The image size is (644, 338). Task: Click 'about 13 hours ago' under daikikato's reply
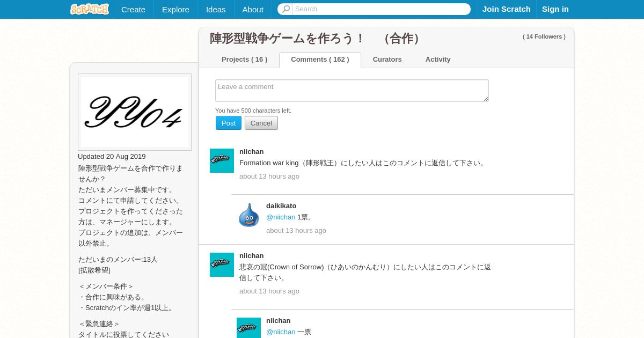click(296, 231)
